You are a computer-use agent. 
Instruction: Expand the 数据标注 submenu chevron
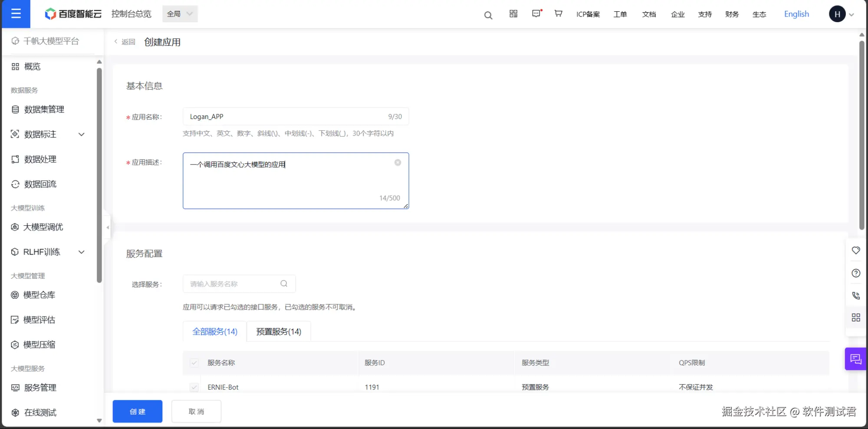tap(82, 134)
